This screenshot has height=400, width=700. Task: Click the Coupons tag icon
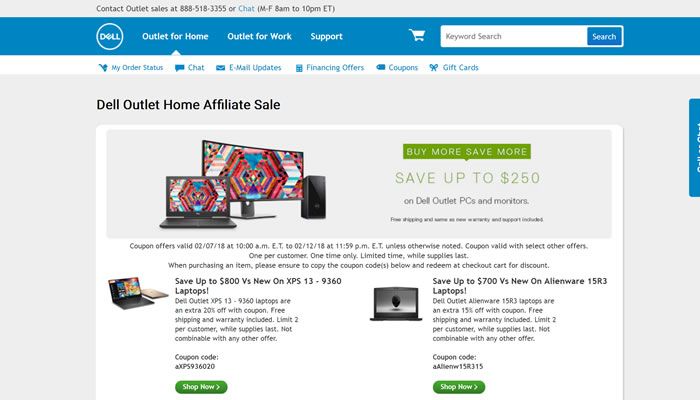click(x=381, y=67)
